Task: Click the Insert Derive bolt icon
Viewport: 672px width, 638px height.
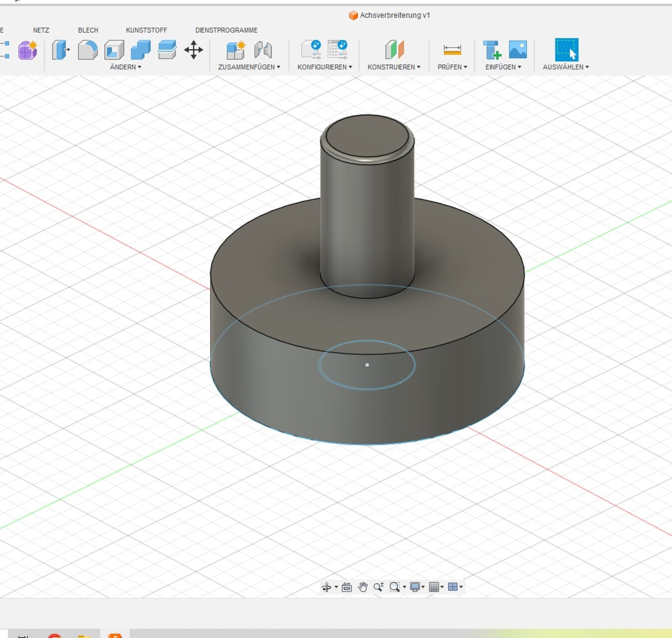Action: [492, 50]
